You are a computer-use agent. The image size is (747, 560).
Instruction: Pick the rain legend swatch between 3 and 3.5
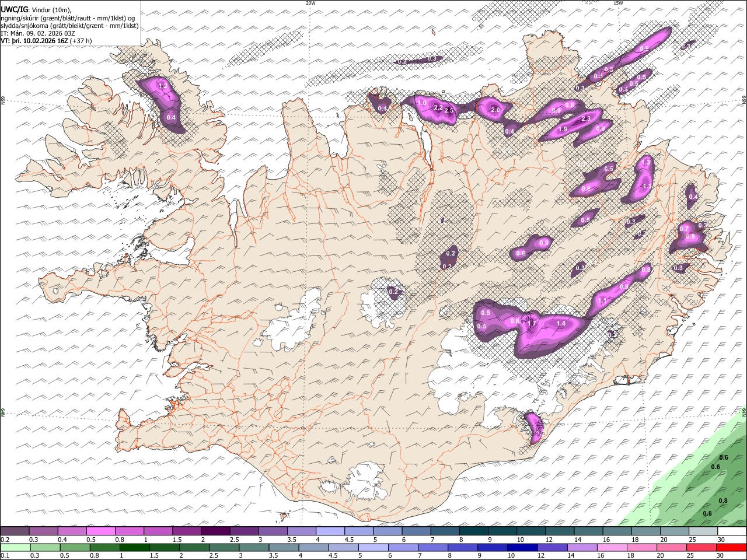[x=254, y=547]
